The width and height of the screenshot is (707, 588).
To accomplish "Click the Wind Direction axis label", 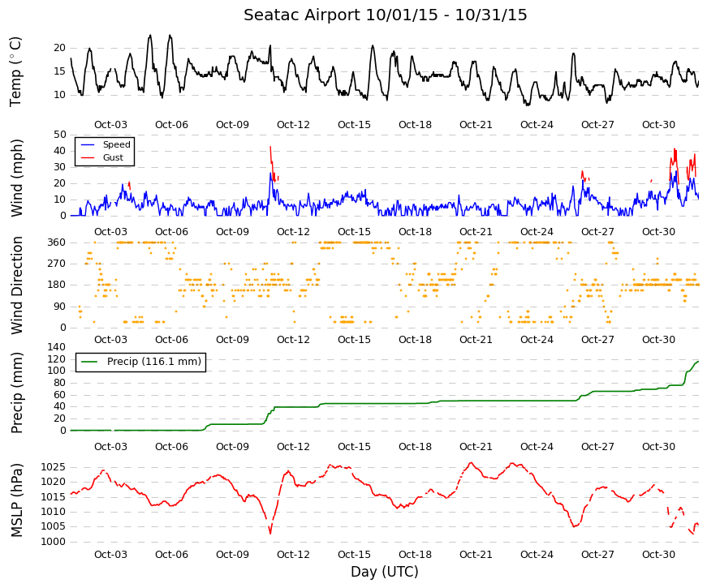I will point(16,285).
